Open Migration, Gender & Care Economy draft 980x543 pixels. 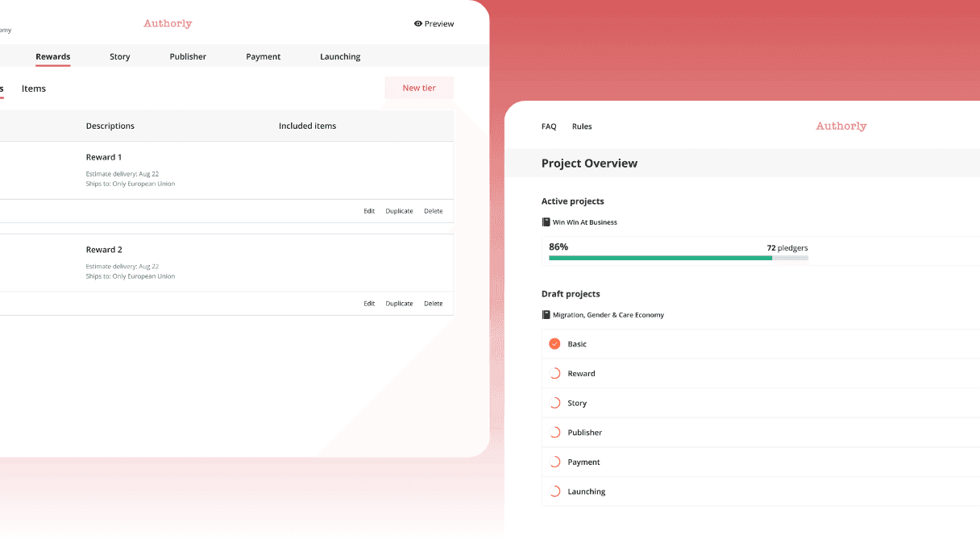tap(608, 315)
